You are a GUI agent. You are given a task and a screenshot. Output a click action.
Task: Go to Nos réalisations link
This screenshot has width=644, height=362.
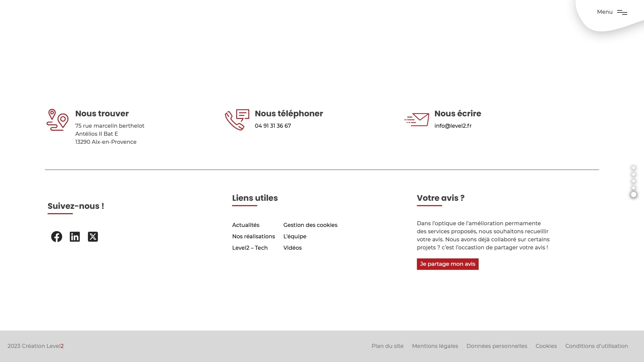coord(254,236)
